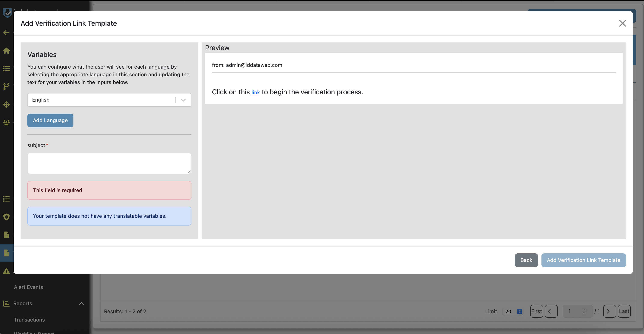Viewport: 644px width, 334px height.
Task: Click the shield icon in sidebar
Action: coord(6,217)
